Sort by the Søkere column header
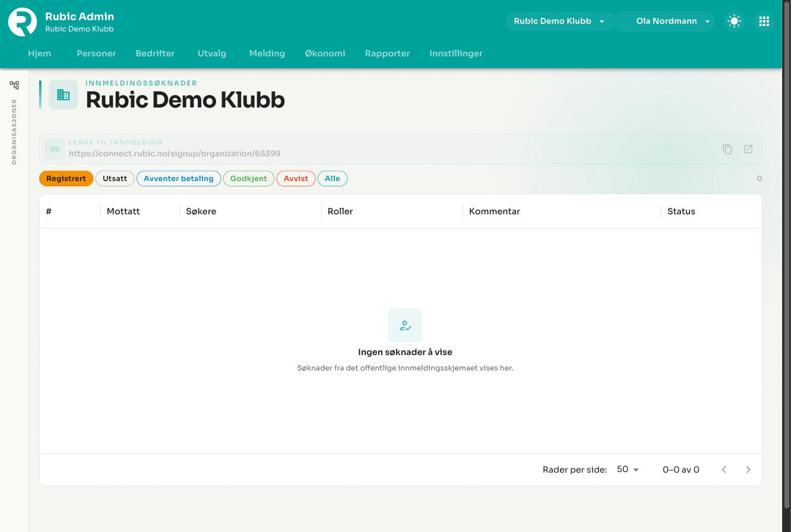791x532 pixels. tap(201, 211)
